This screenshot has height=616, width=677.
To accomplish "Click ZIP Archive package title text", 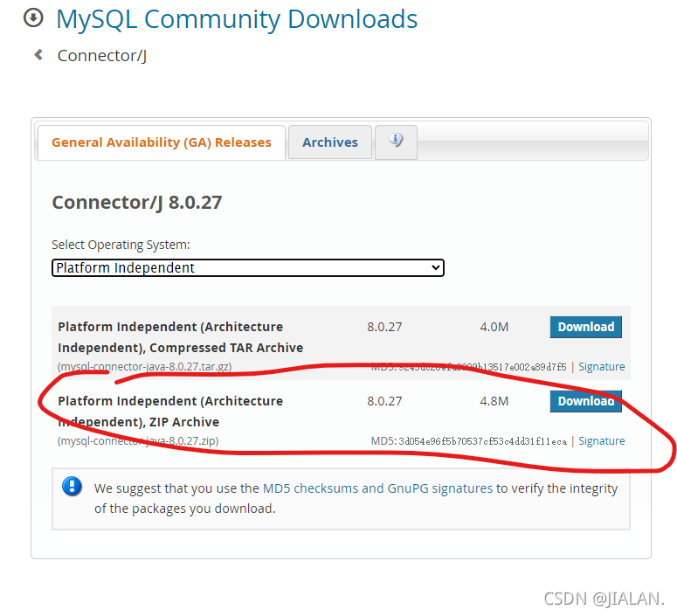I will click(170, 412).
